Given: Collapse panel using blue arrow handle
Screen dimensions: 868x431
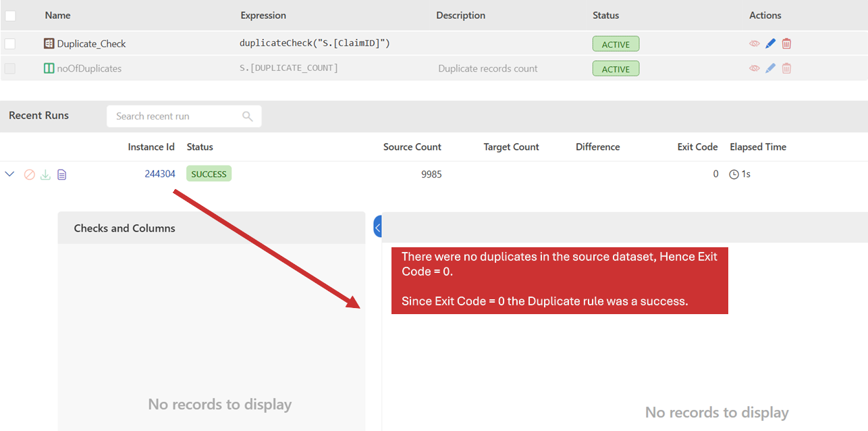Looking at the screenshot, I should [x=377, y=228].
